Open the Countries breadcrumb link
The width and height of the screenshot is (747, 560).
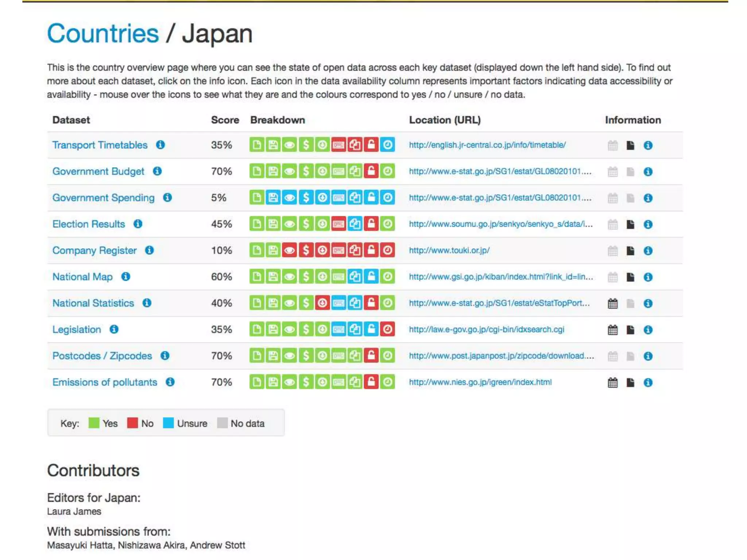tap(103, 34)
